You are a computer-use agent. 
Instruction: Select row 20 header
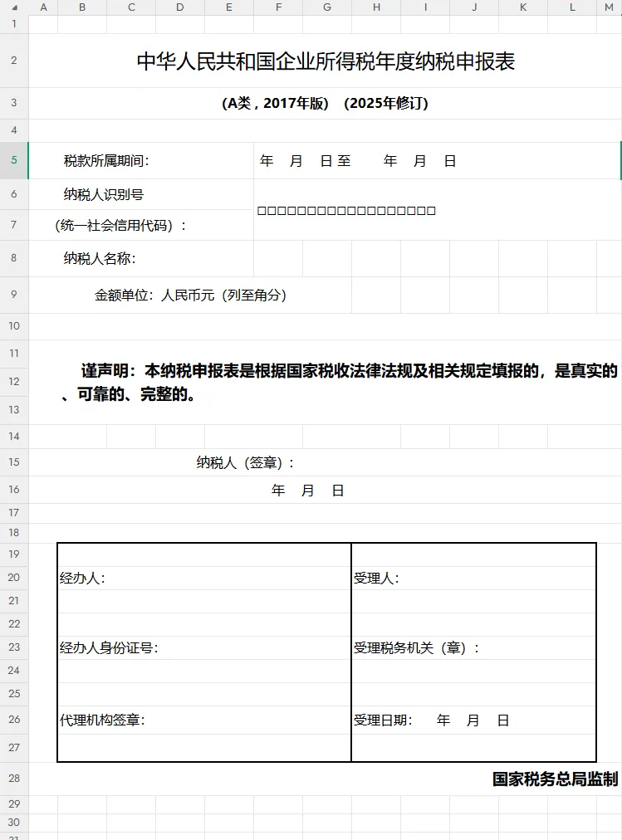click(14, 578)
